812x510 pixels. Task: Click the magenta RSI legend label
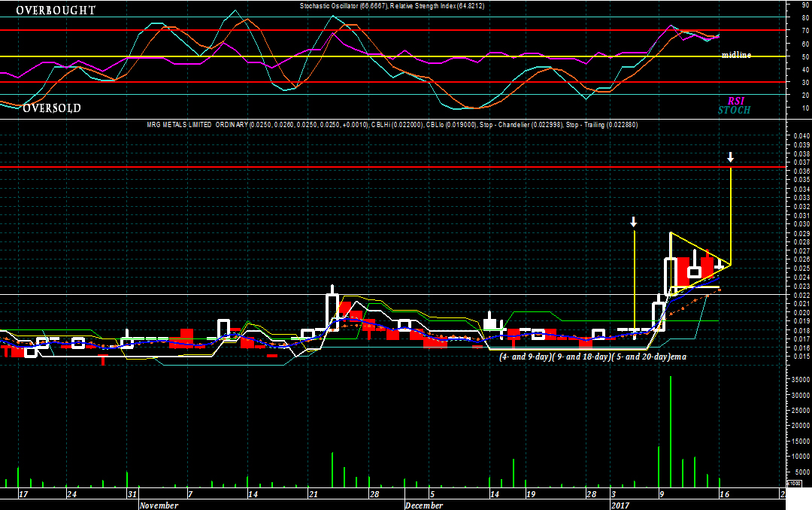click(x=736, y=101)
